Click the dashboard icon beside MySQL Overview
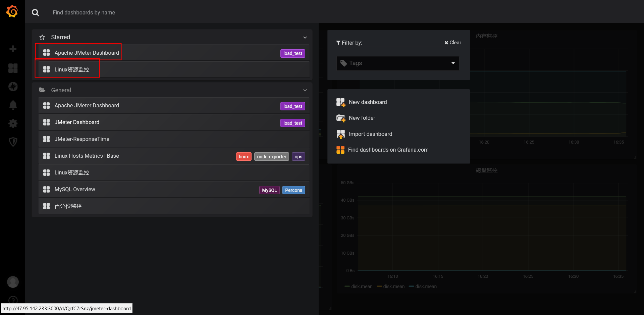This screenshot has width=644, height=315. 46,189
